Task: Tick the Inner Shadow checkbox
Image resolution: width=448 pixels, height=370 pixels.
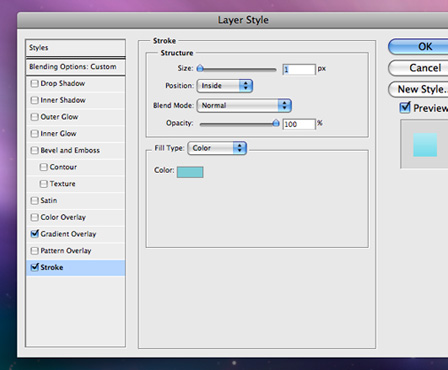Action: 34,100
